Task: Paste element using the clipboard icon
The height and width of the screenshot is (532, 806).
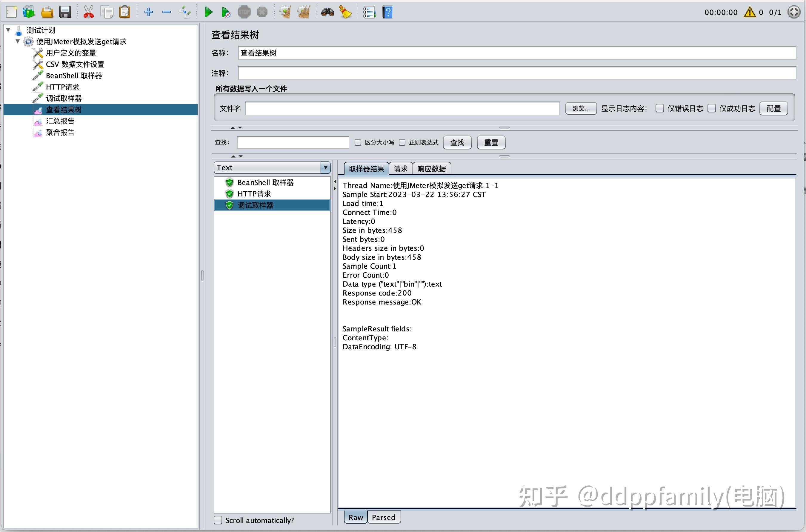Action: point(125,12)
